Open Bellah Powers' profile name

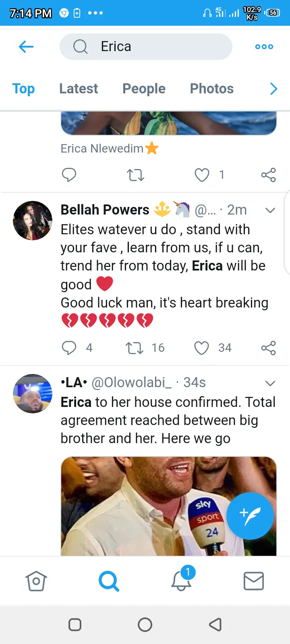tap(105, 210)
